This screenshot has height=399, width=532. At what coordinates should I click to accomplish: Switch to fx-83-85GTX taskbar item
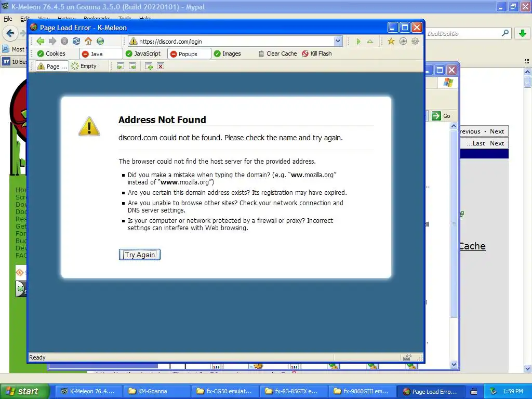293,391
